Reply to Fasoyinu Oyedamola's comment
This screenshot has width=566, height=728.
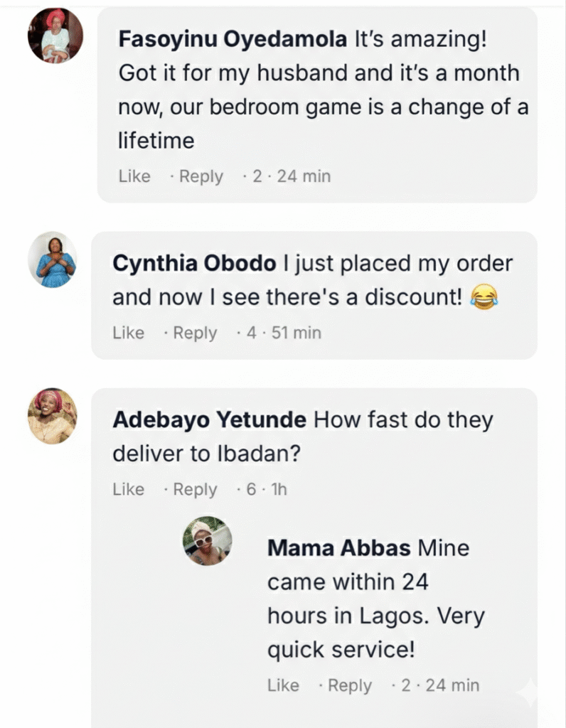pos(201,176)
